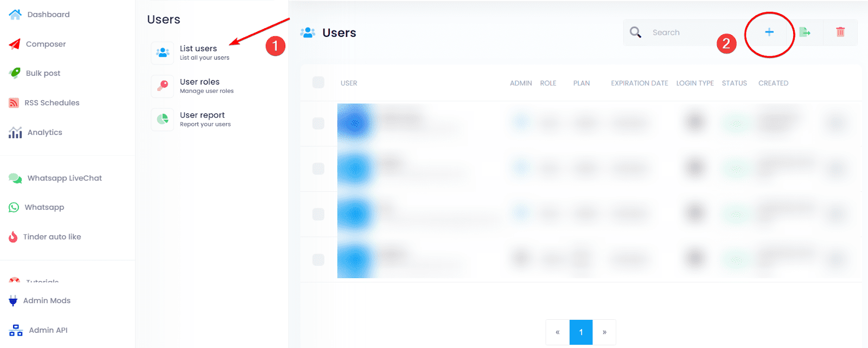
Task: Click the RSS Schedules feed icon
Action: point(14,103)
